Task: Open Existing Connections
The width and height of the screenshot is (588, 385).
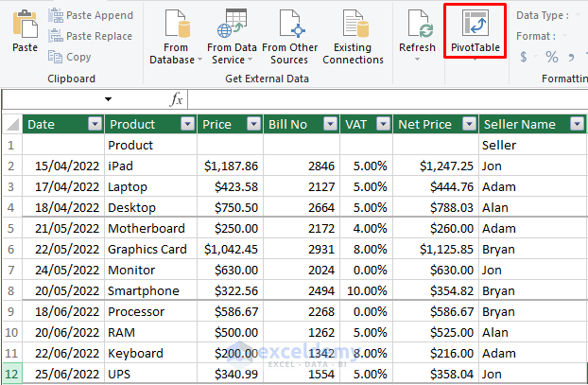Action: [x=353, y=36]
